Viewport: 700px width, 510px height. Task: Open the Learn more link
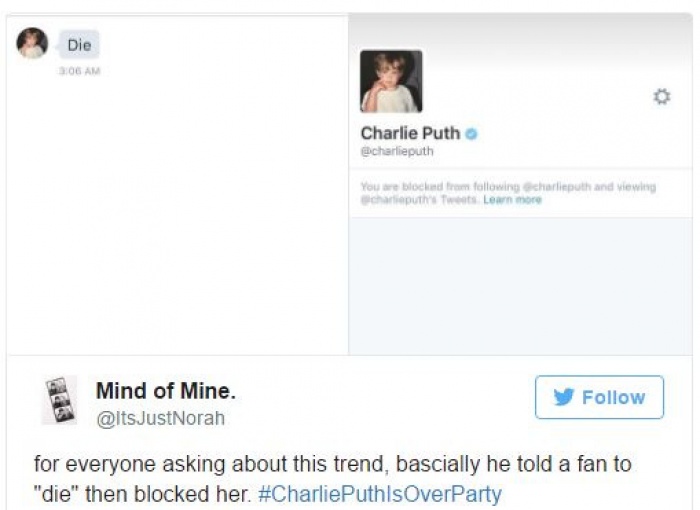pyautogui.click(x=513, y=200)
